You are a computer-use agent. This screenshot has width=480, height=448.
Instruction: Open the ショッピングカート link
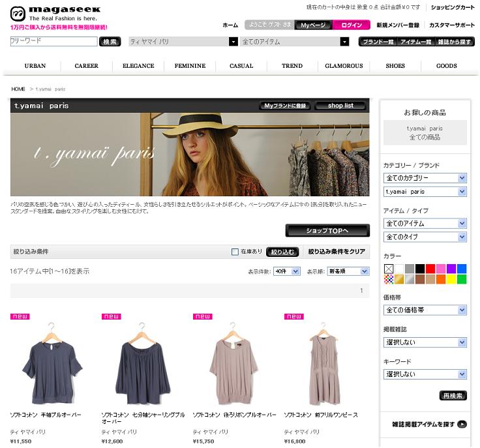(453, 7)
